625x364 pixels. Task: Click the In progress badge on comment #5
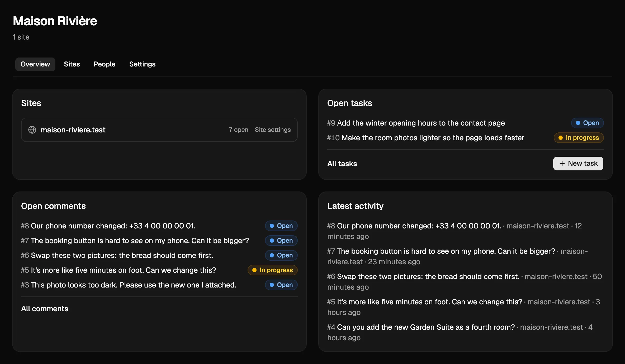pyautogui.click(x=272, y=270)
